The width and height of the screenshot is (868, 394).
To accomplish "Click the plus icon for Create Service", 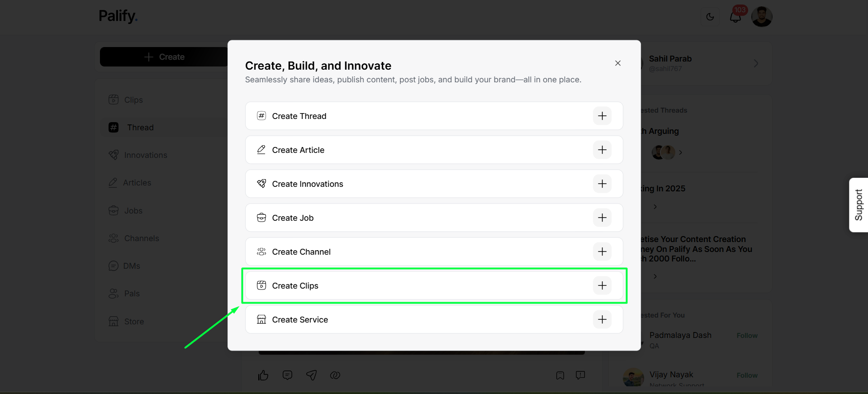I will (x=602, y=319).
